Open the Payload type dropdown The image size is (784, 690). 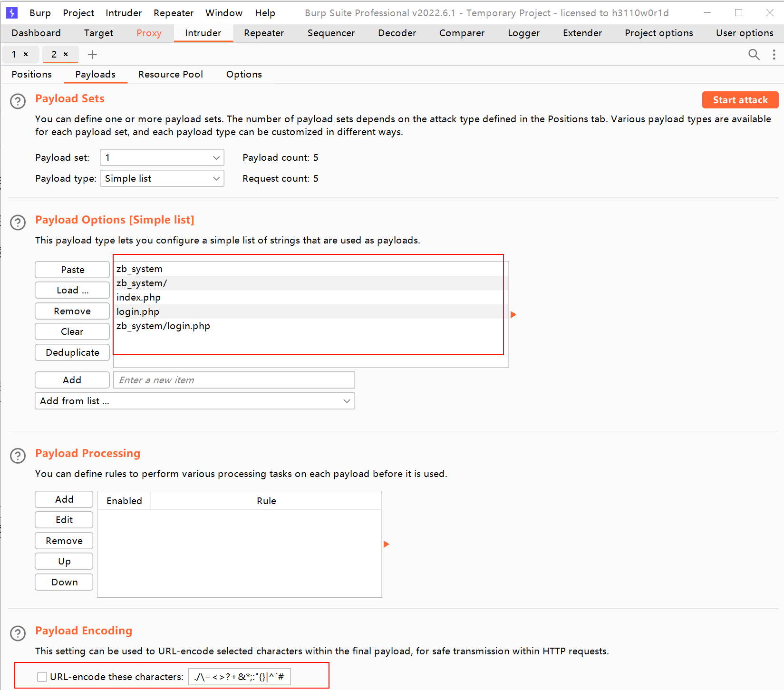click(x=162, y=178)
